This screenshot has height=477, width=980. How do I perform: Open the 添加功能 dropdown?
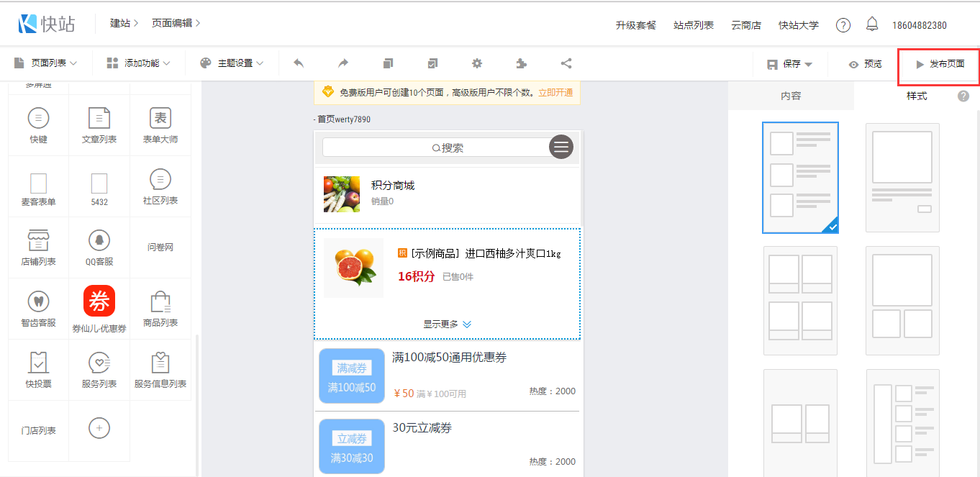pyautogui.click(x=139, y=63)
